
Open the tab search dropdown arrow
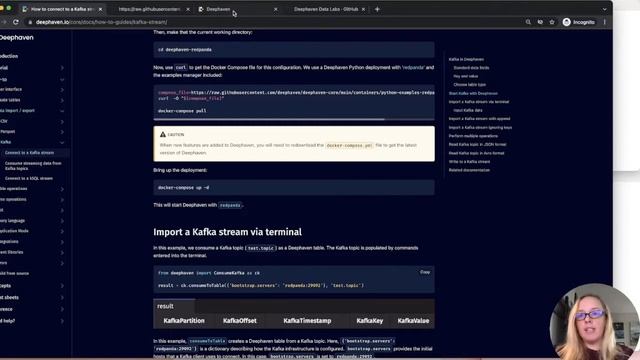[x=604, y=9]
